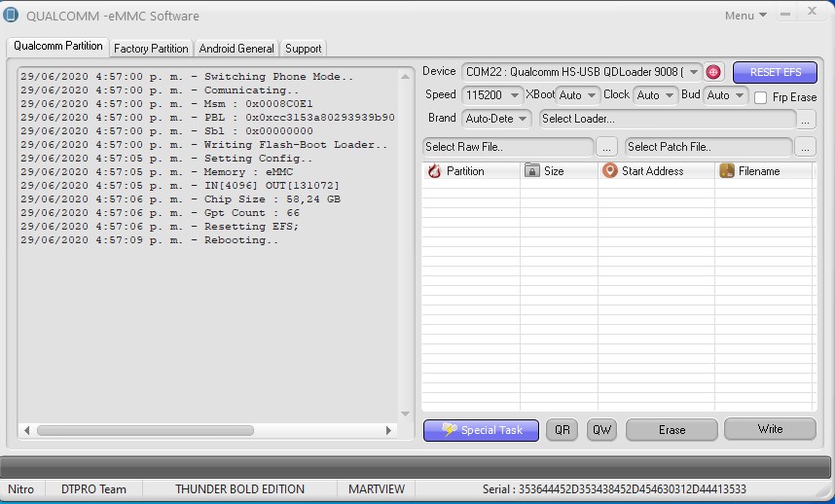This screenshot has height=504, width=835.
Task: Click 'DTPRO Team' in status bar
Action: (93, 489)
